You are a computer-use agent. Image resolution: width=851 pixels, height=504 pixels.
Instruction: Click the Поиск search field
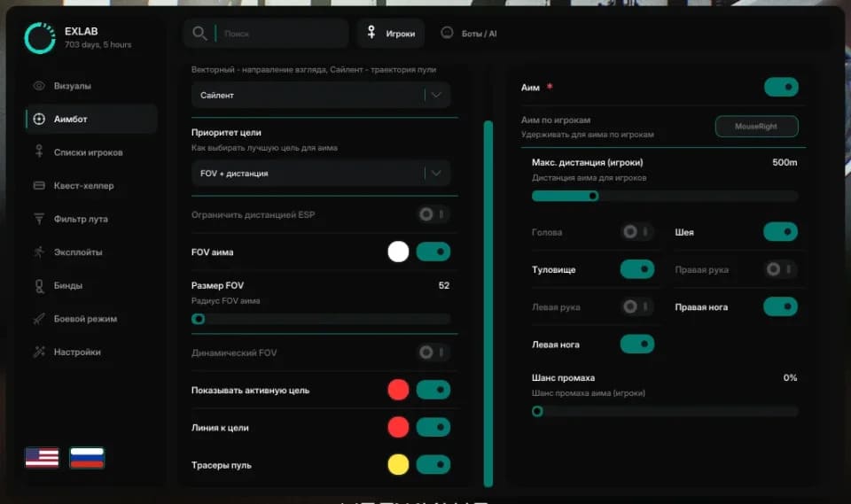266,33
